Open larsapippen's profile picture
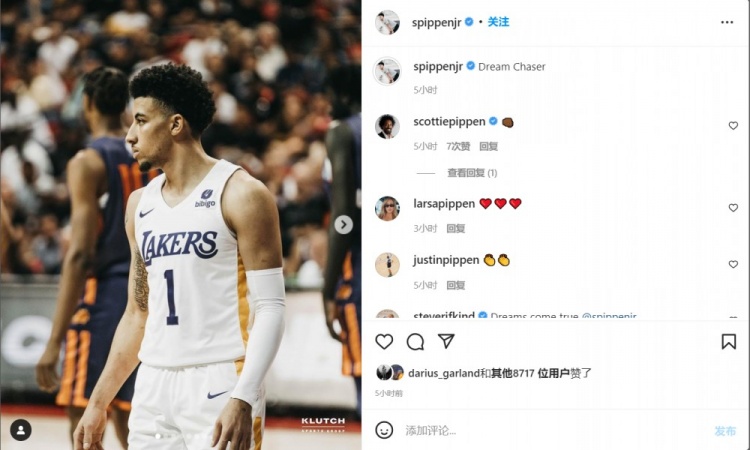 point(387,209)
